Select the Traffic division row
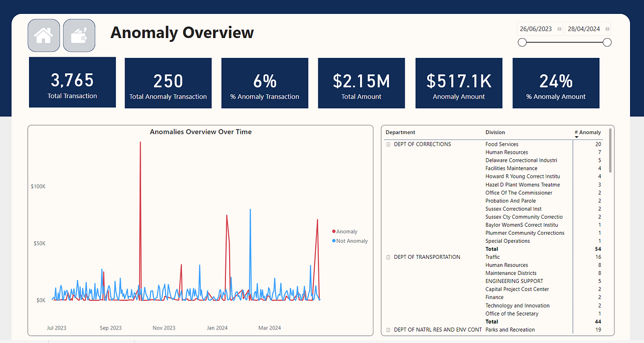 492,257
